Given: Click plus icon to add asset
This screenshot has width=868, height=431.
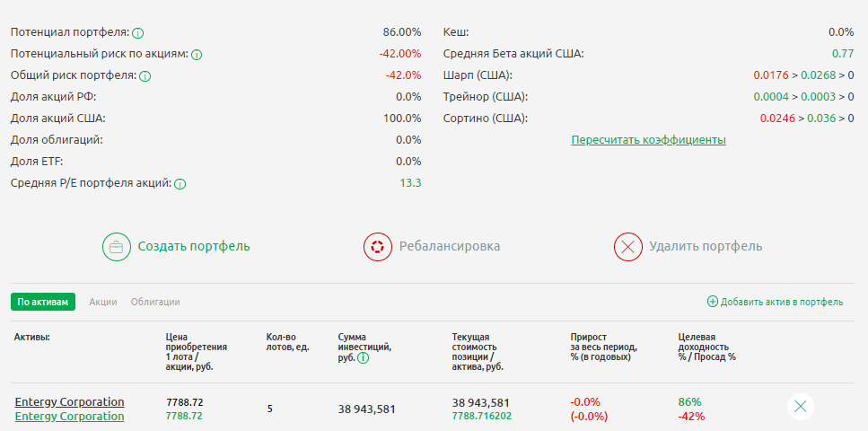Looking at the screenshot, I should point(713,303).
